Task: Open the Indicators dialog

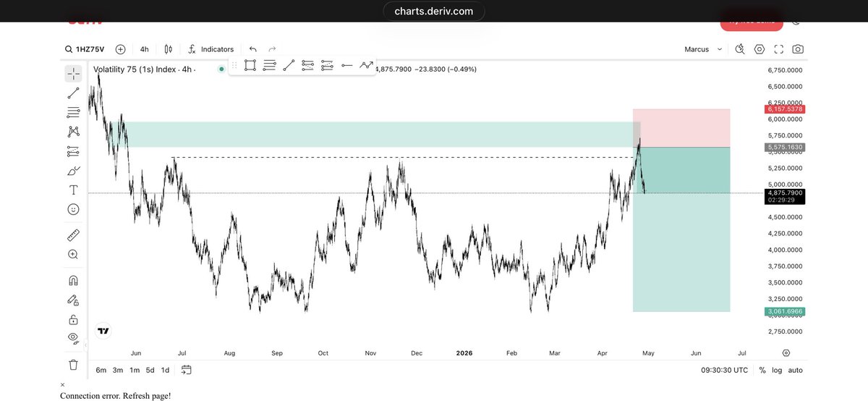Action: (x=210, y=49)
